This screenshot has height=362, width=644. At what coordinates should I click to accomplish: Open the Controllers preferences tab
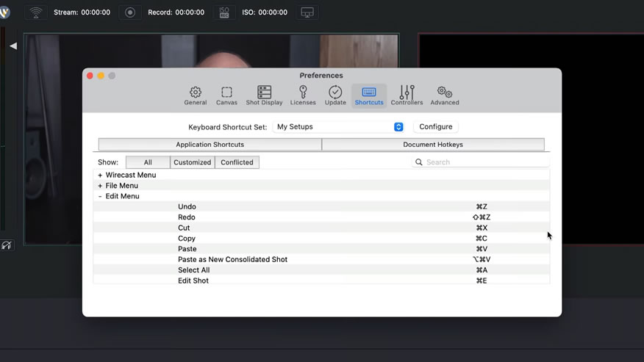pos(407,95)
